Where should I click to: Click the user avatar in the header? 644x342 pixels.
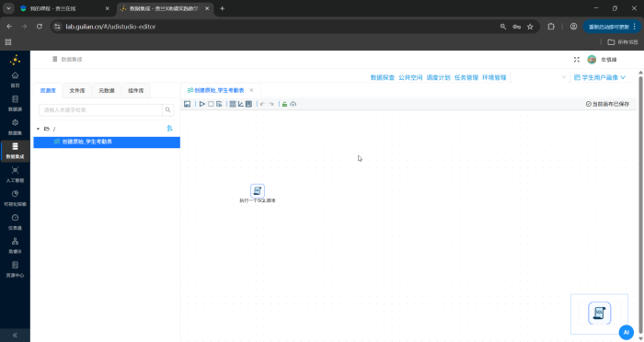click(592, 60)
